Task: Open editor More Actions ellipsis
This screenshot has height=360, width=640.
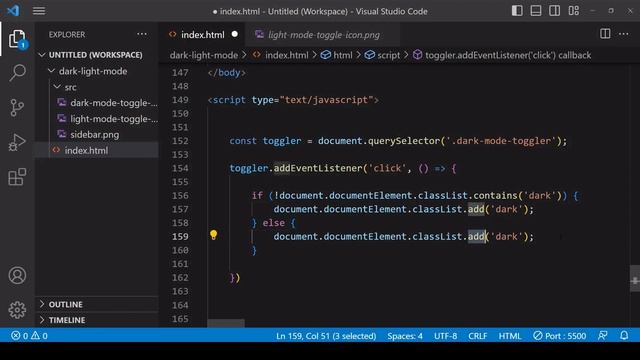Action: point(624,34)
